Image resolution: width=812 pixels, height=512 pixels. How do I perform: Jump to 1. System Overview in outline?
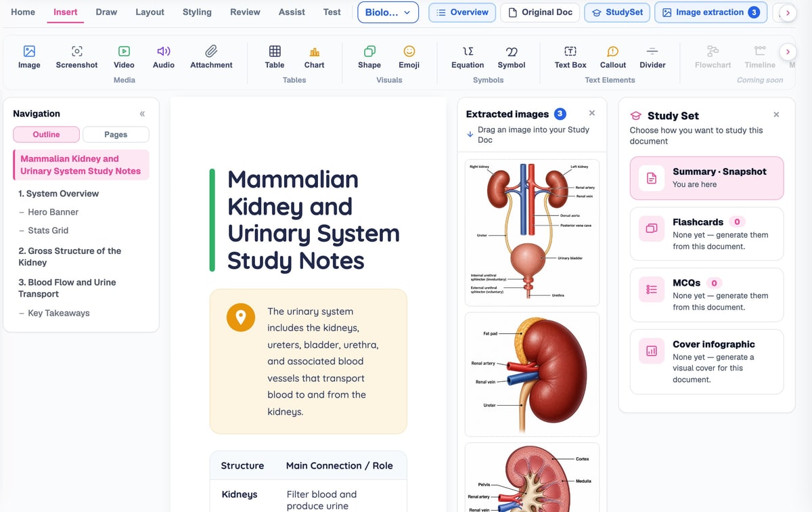58,194
